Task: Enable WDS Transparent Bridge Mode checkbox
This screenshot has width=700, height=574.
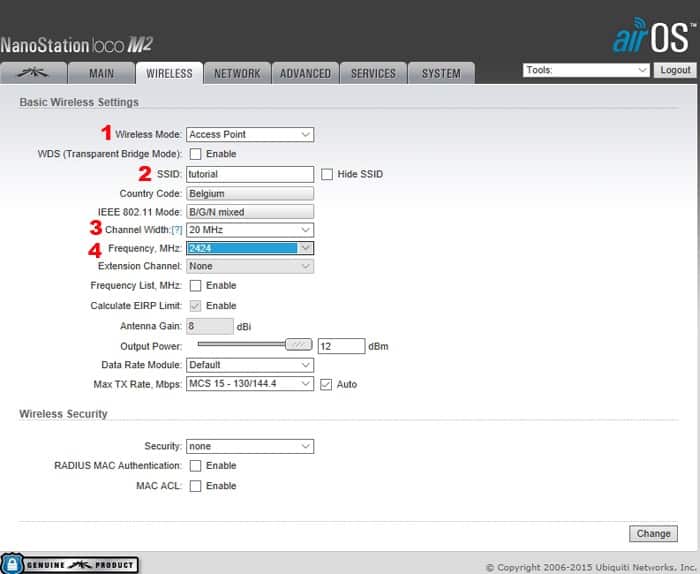Action: pyautogui.click(x=195, y=154)
